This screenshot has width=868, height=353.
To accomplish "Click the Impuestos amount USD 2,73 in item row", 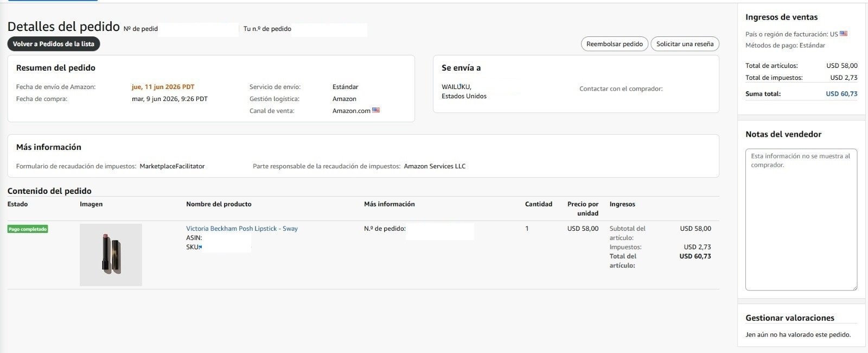I will pos(697,247).
